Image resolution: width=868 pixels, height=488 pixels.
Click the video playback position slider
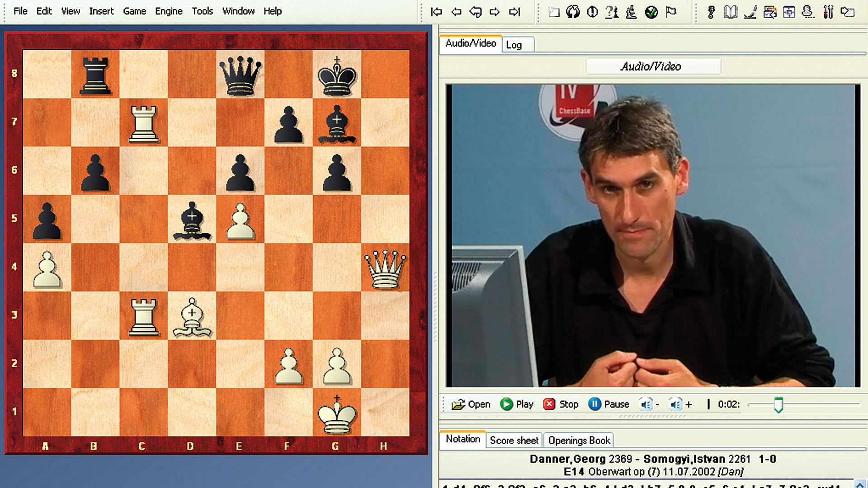778,404
